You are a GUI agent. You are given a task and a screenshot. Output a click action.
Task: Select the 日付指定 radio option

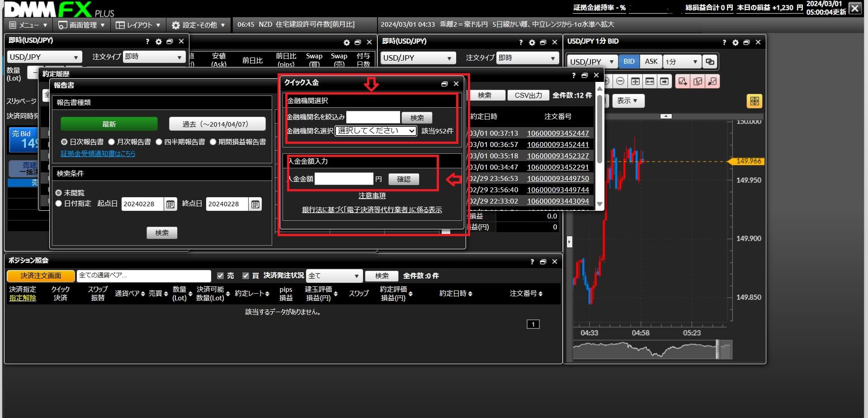click(x=58, y=204)
